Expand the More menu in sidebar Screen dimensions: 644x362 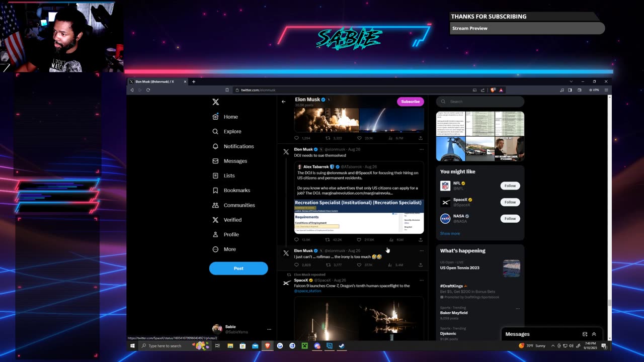point(224,249)
